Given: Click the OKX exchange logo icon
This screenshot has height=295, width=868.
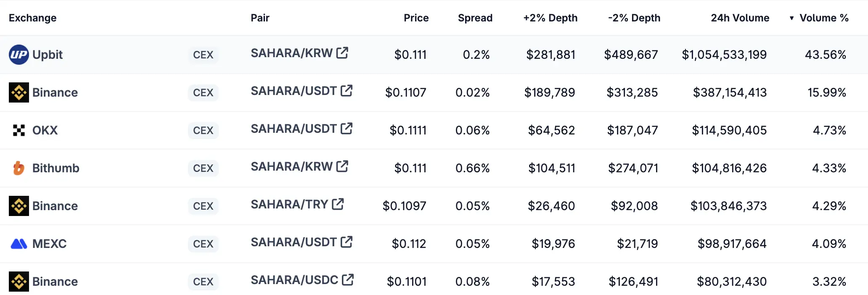Looking at the screenshot, I should click(19, 130).
